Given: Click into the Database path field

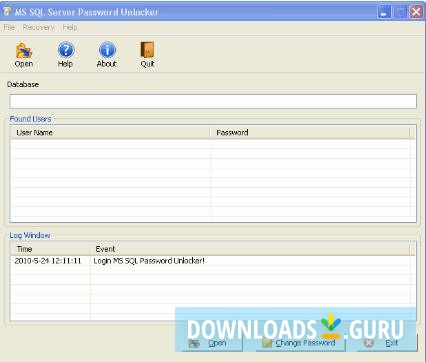Looking at the screenshot, I should coord(213,101).
